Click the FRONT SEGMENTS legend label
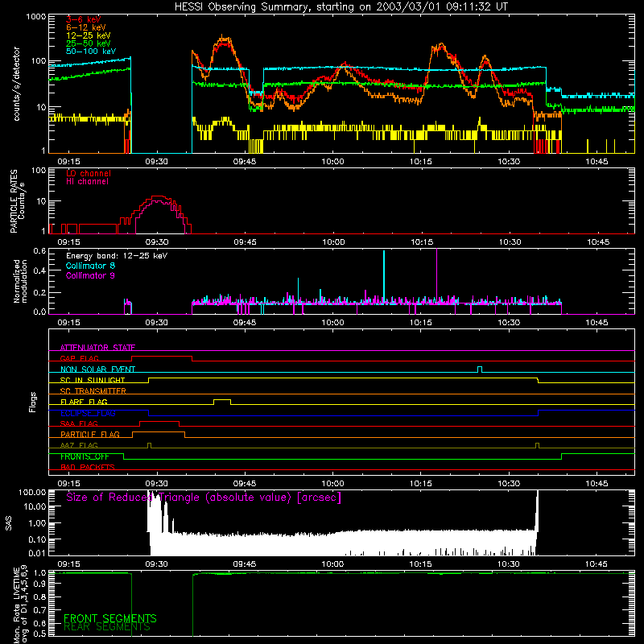Screen dimensions: 644x644 [x=110, y=618]
